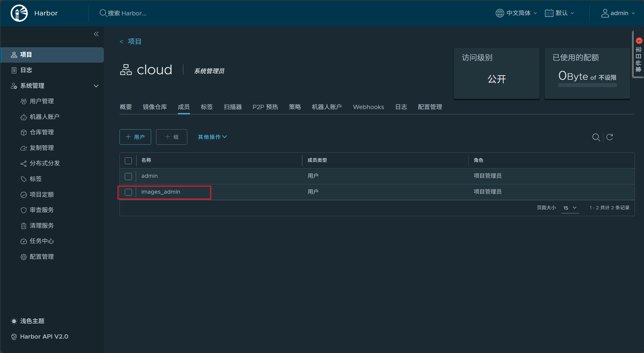Image resolution: width=644 pixels, height=353 pixels.
Task: Open 清理服务 trash icon item
Action: (42, 226)
